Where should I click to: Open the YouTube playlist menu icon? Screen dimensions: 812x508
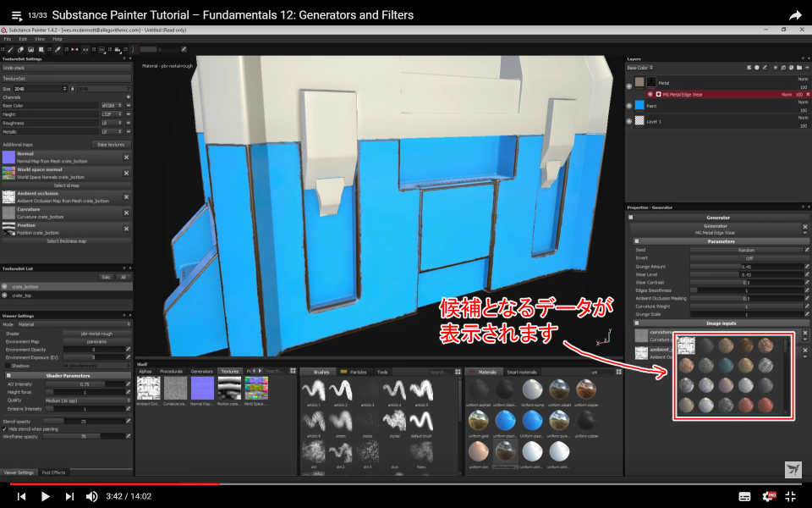point(17,15)
